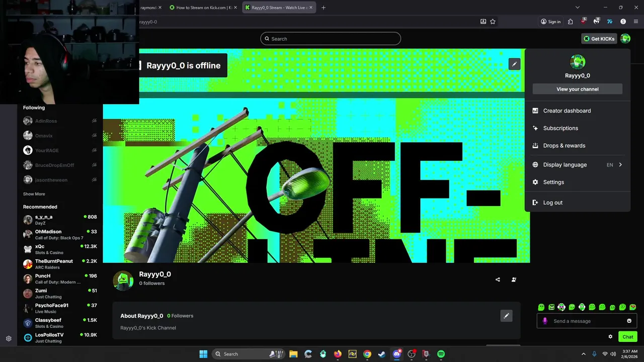
Task: Toggle notifications for AdinRoss
Action: pos(94,121)
